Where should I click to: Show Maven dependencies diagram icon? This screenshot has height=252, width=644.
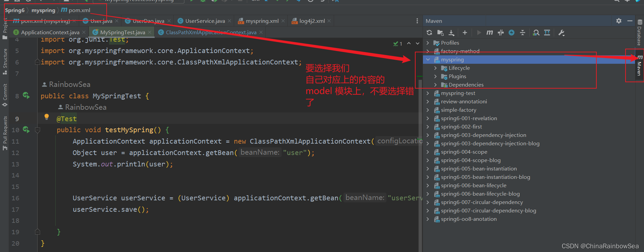(x=536, y=33)
